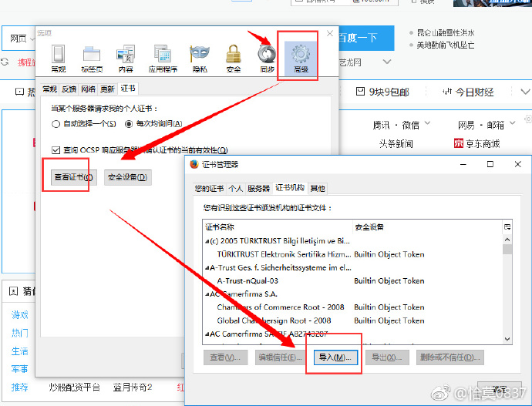The height and width of the screenshot is (406, 532).
Task: Open the 腾讯·微信 dropdown arrow
Action: tap(427, 122)
